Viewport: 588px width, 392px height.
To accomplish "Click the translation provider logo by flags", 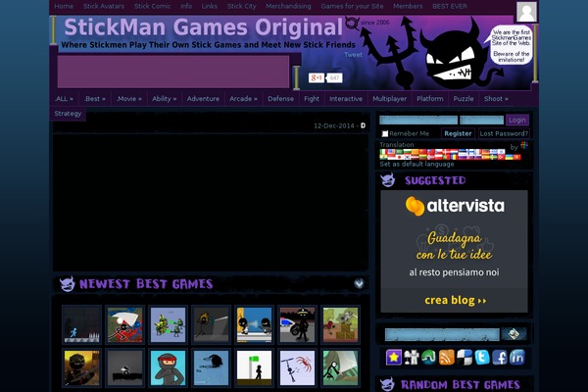I will coord(524,146).
